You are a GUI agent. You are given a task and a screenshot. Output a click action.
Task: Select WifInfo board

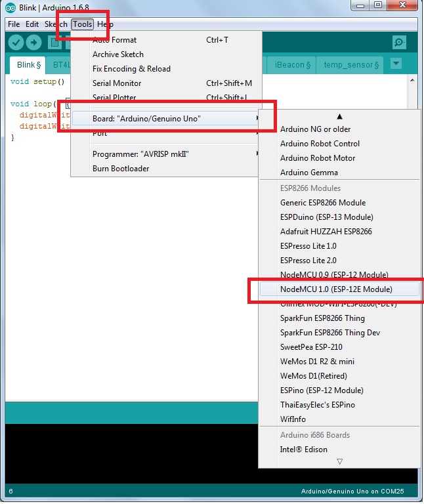(339, 419)
